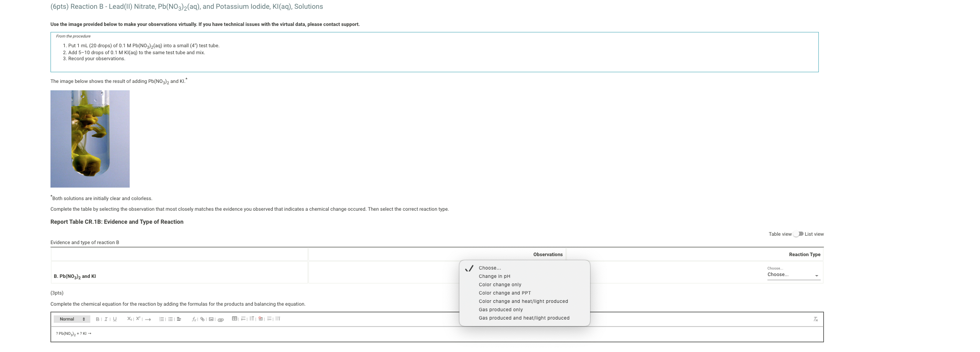This screenshot has width=980, height=352.
Task: Click 'List view' label
Action: click(814, 234)
